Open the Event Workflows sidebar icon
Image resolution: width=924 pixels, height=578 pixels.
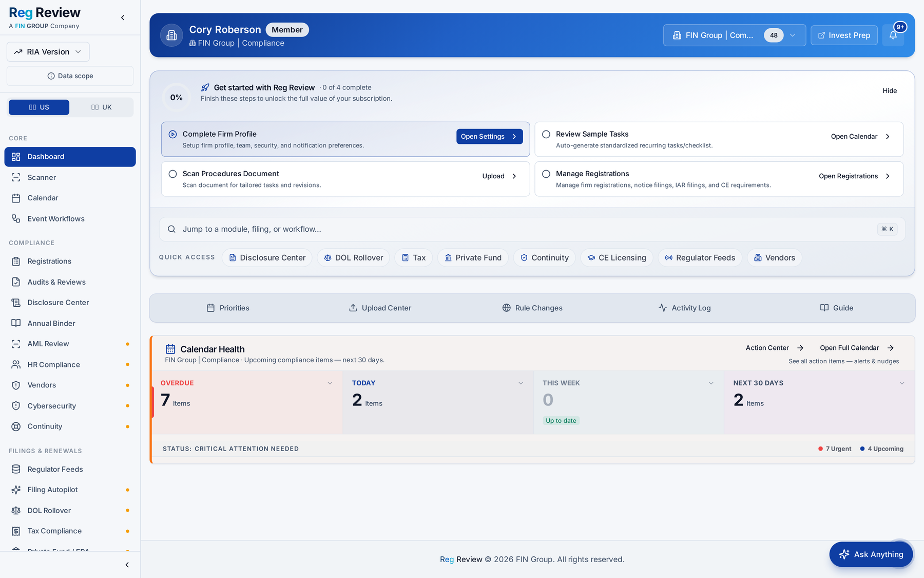pos(16,219)
